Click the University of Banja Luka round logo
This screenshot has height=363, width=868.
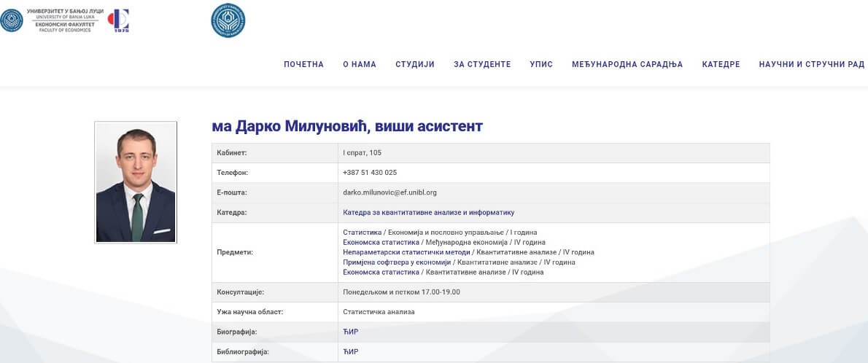click(x=12, y=20)
